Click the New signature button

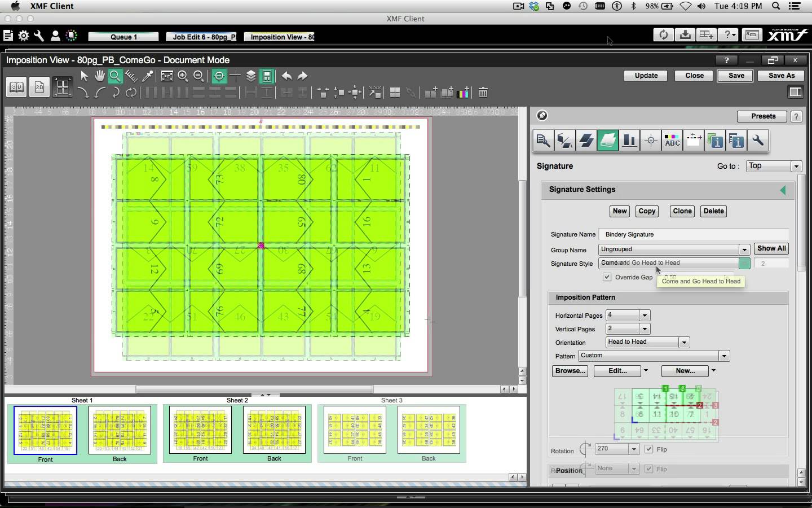click(x=620, y=211)
